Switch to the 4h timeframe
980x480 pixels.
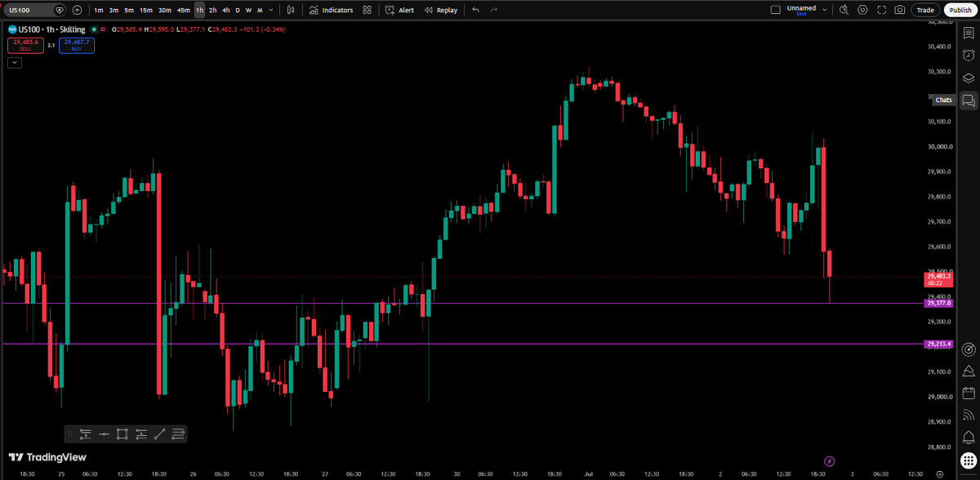coord(225,10)
